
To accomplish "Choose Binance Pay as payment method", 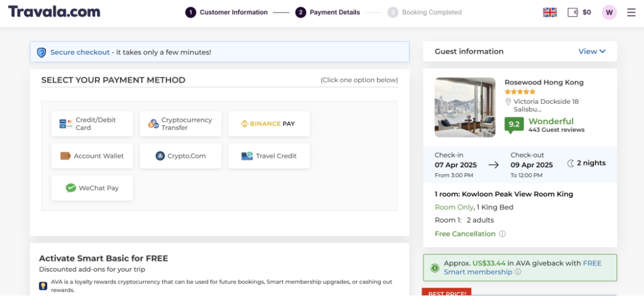I will [268, 124].
